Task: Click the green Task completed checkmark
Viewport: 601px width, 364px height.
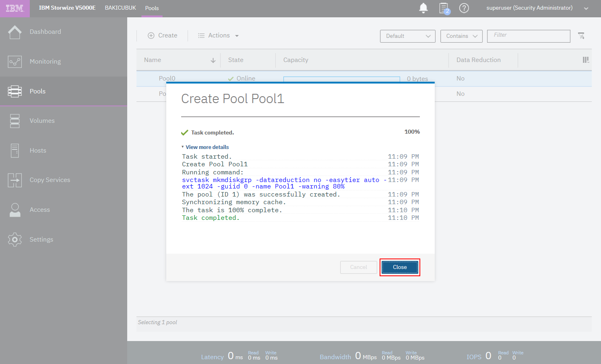Action: [x=185, y=132]
